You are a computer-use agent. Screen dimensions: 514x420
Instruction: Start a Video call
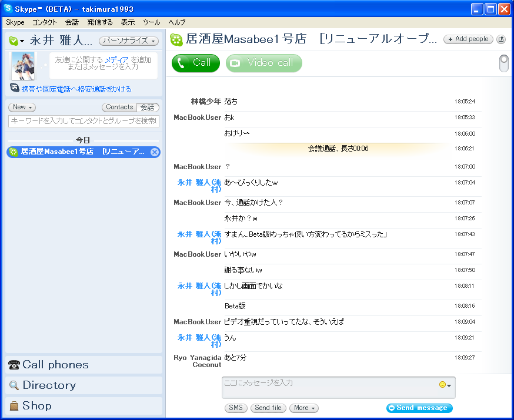tap(264, 63)
